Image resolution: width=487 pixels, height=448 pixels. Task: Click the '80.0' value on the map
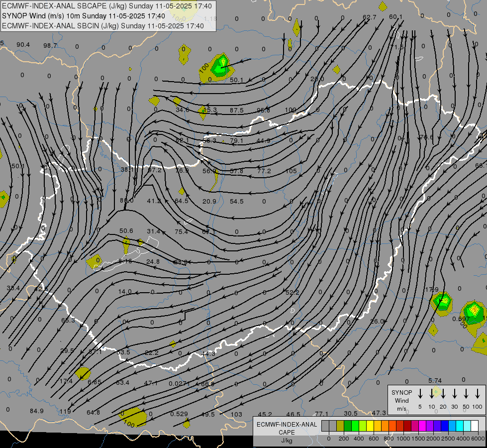(126, 201)
